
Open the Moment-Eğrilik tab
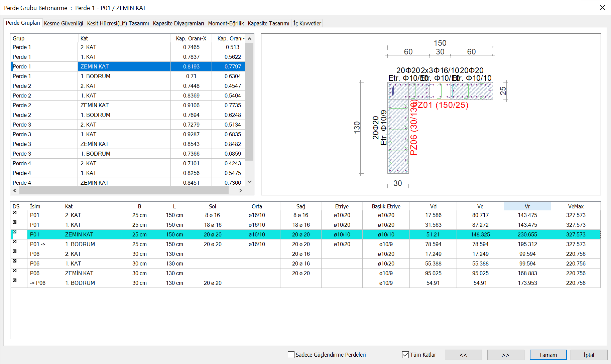pyautogui.click(x=226, y=23)
